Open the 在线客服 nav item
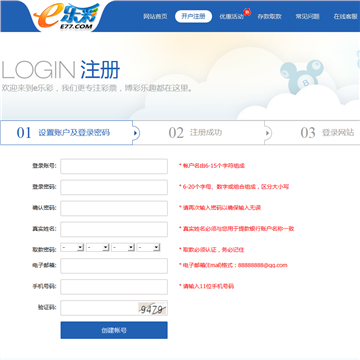The height and width of the screenshot is (360, 360). pos(346,16)
